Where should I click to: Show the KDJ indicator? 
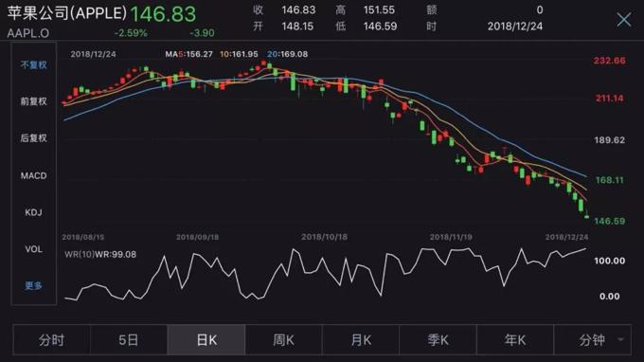tap(34, 212)
